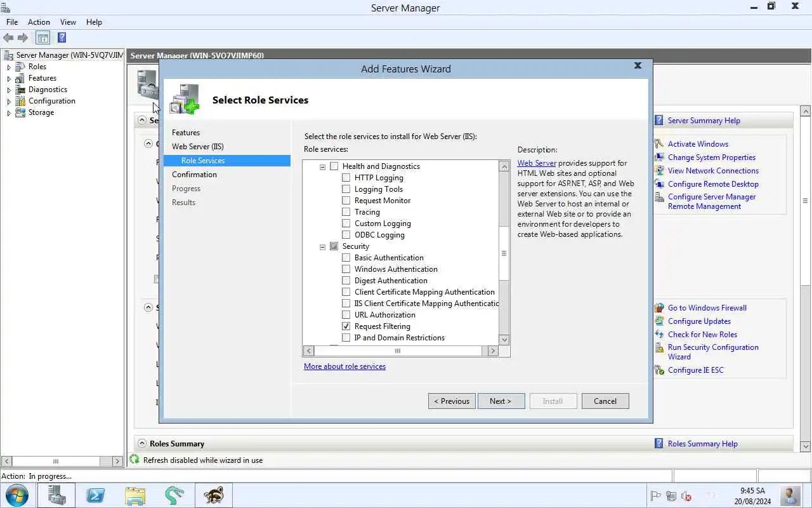
Task: Open Server Manager from the taskbar
Action: 56,495
